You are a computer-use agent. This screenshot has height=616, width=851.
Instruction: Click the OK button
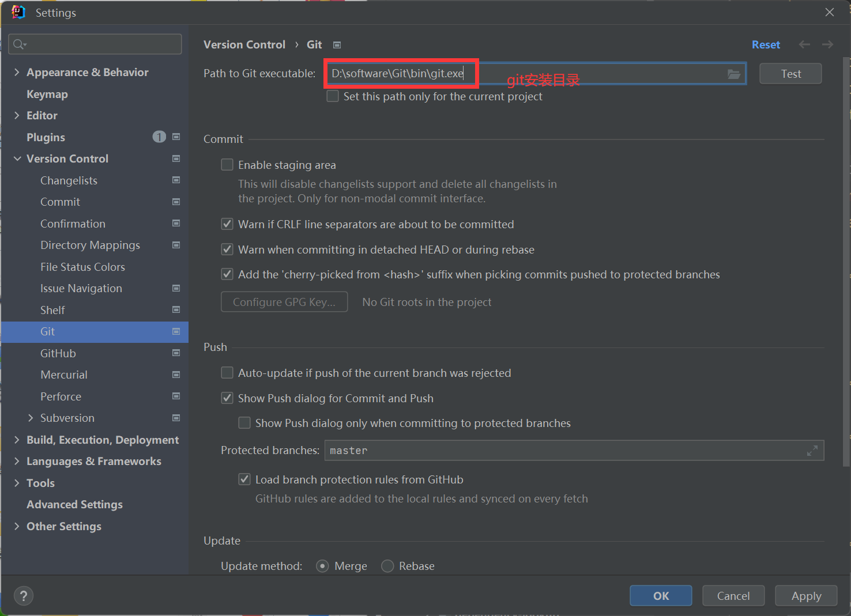tap(661, 596)
